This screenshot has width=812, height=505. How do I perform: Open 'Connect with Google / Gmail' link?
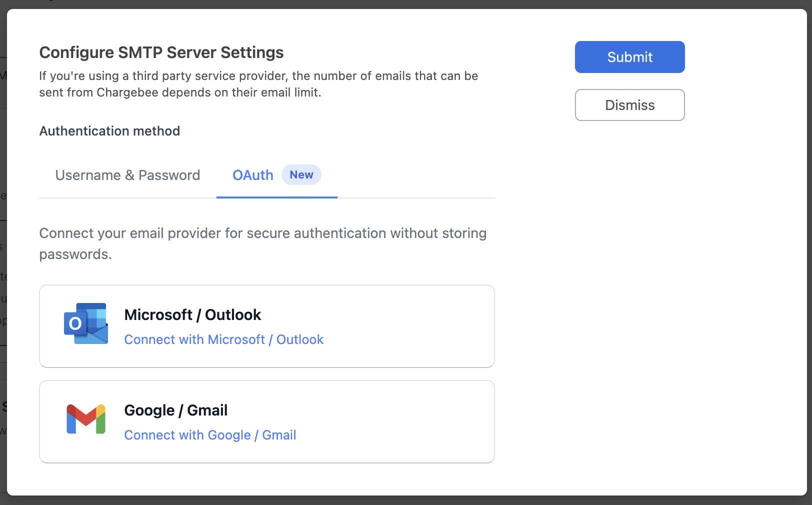click(x=209, y=435)
